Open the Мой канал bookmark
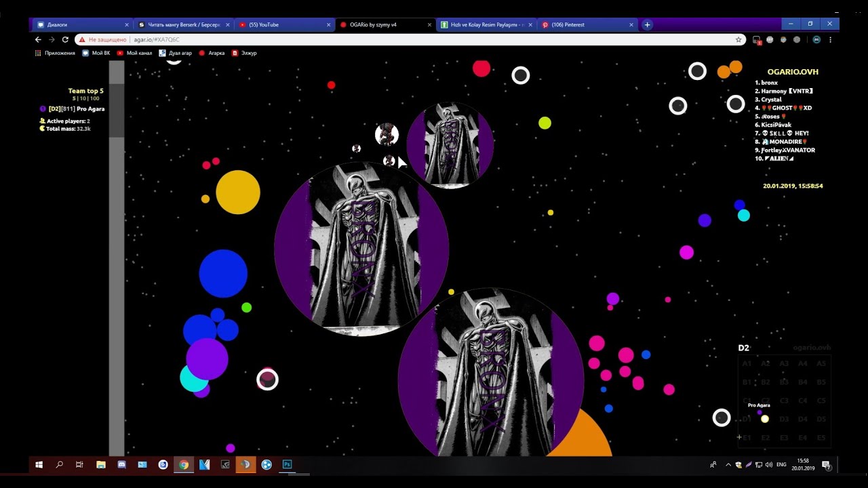Screen dimensions: 868x488 click(134, 53)
